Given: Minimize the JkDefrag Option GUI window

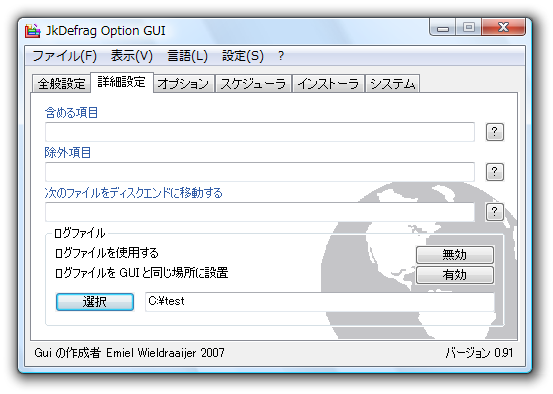Looking at the screenshot, I should pyautogui.click(x=443, y=28).
